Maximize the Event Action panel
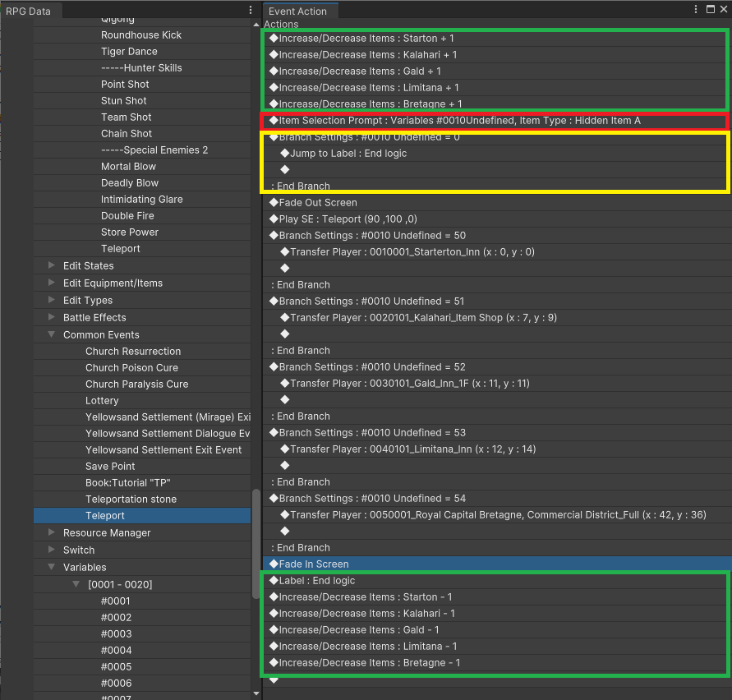The height and width of the screenshot is (700, 732). tap(711, 9)
